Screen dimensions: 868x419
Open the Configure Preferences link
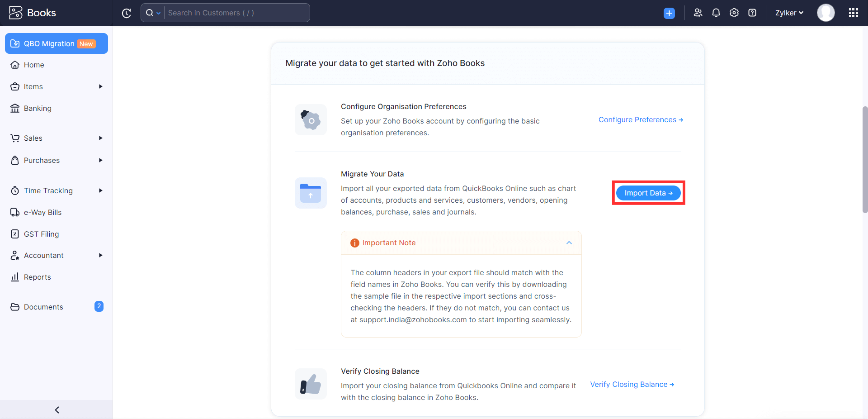pyautogui.click(x=641, y=119)
